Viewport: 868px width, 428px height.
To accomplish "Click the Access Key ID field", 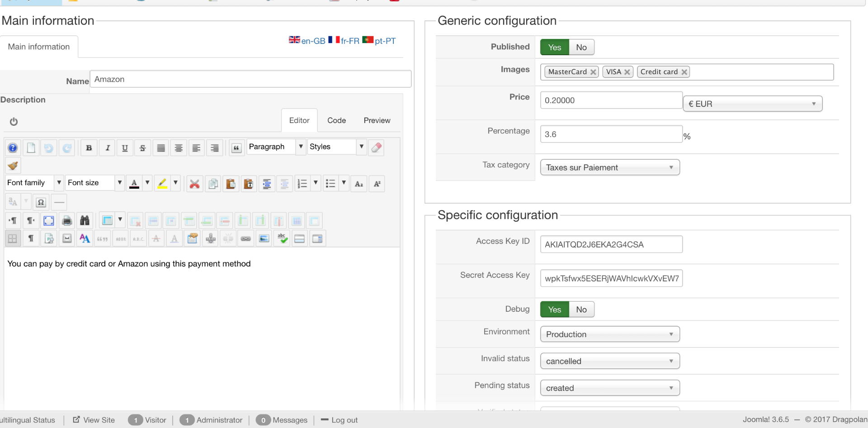I will pos(611,244).
